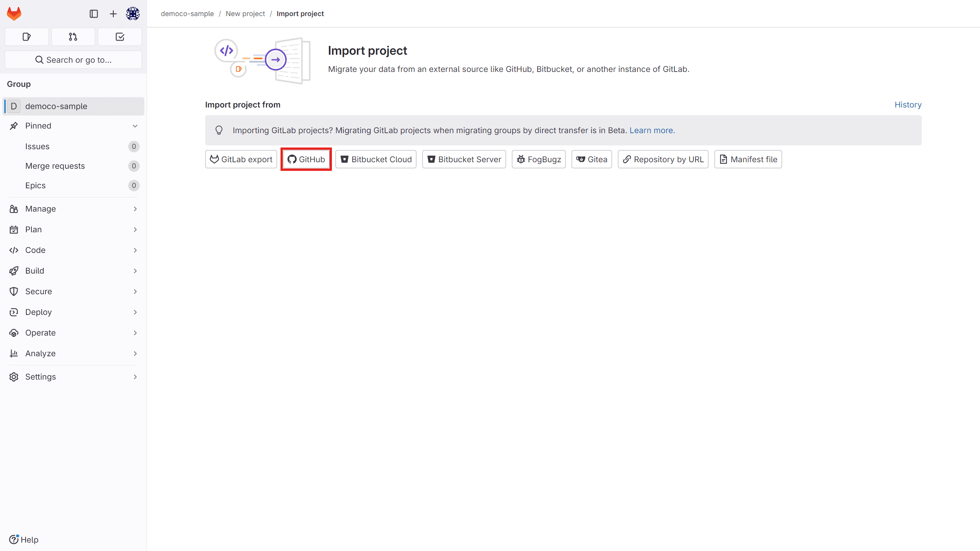This screenshot has width=980, height=551.
Task: Click the Import project illustration
Action: pyautogui.click(x=263, y=60)
